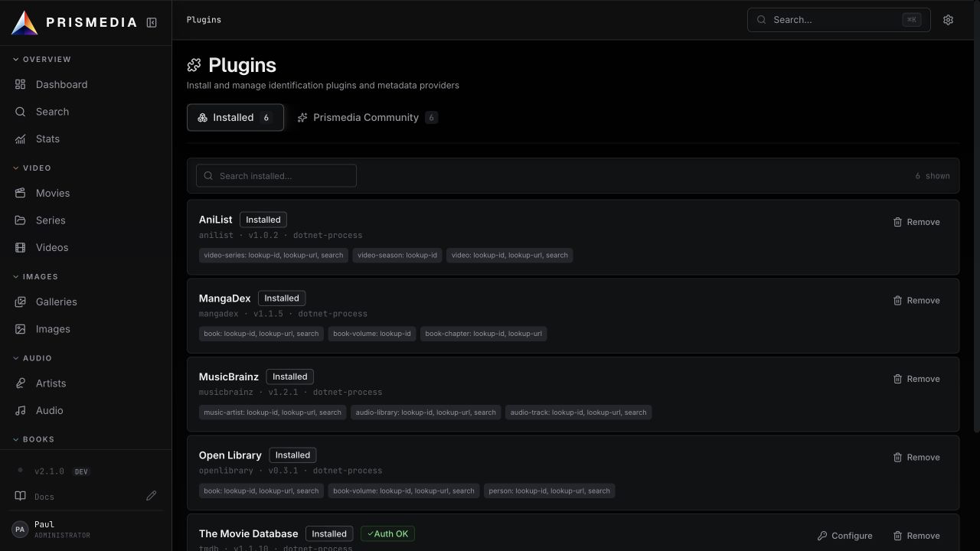
Task: Remove the AniList plugin
Action: coord(916,222)
